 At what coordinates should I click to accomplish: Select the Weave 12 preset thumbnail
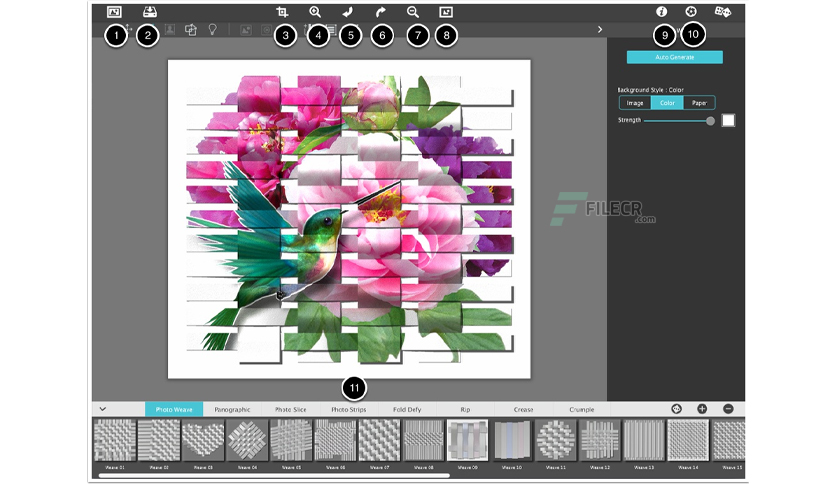click(600, 440)
